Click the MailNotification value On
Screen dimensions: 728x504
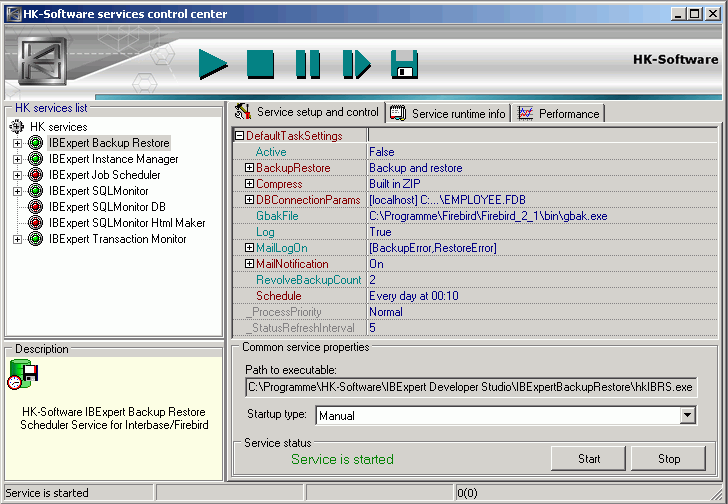point(377,264)
